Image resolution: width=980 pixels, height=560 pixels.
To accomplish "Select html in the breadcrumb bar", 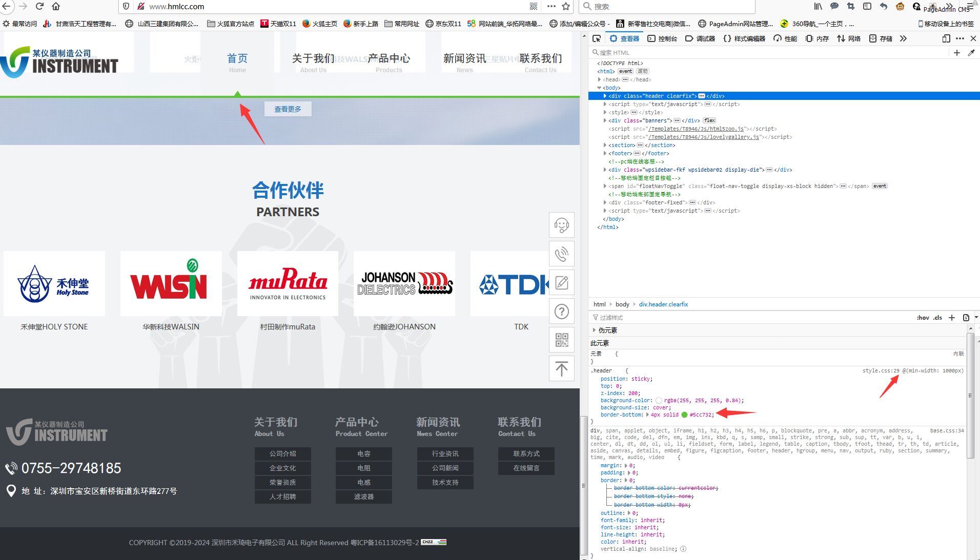I will point(599,304).
